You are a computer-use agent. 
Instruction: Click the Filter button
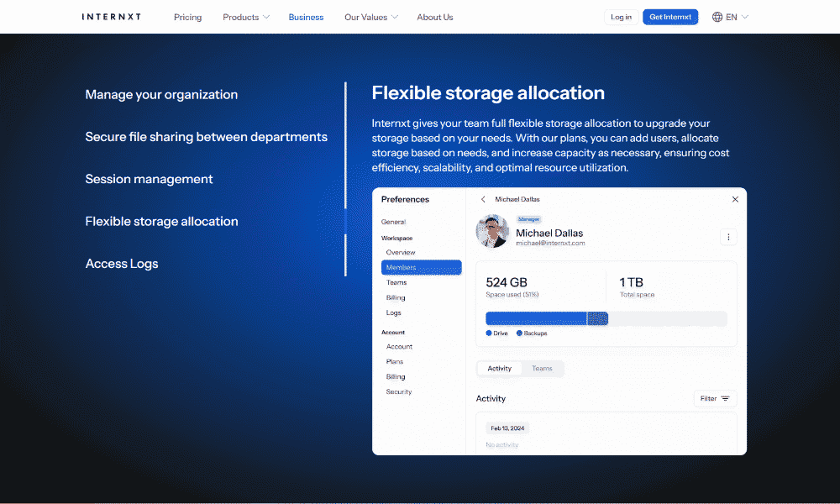[715, 398]
